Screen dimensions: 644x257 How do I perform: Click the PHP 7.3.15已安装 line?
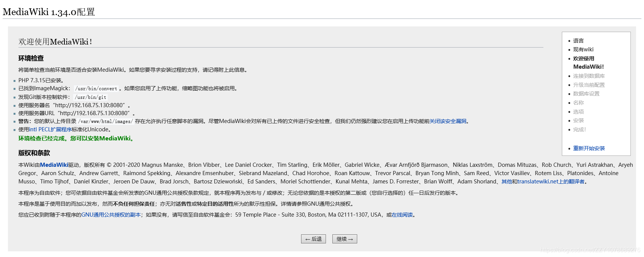pyautogui.click(x=41, y=80)
